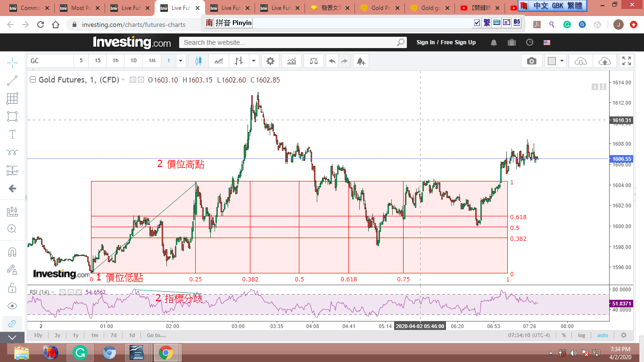Toggle log scale on price axis

(x=582, y=335)
